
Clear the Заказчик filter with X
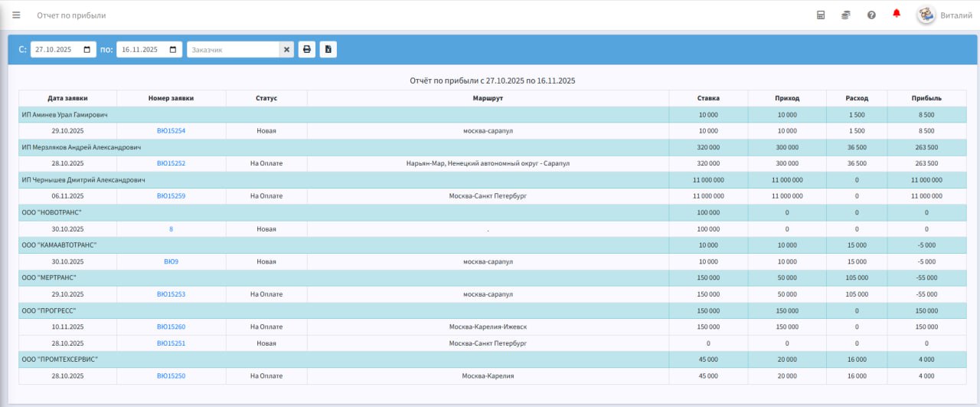(x=286, y=49)
